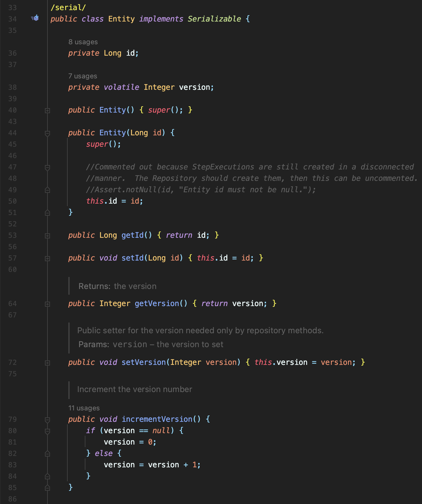The image size is (422, 504).
Task: Open the '11 usages' hint above incrementVersion
Action: pyautogui.click(x=84, y=408)
